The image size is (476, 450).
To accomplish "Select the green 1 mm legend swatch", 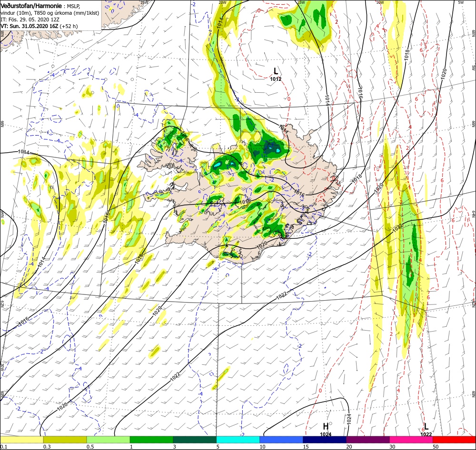I will click(151, 440).
